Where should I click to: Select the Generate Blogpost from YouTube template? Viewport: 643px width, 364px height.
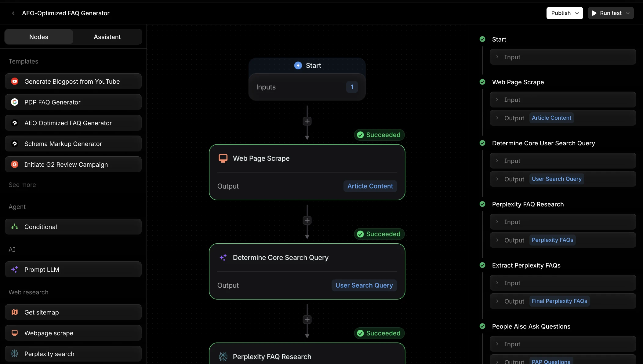[x=73, y=81]
